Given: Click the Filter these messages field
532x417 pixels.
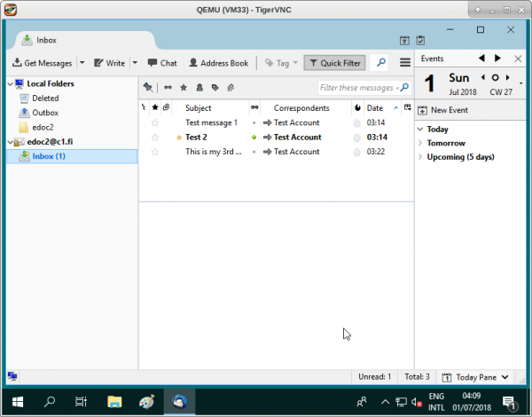Looking at the screenshot, I should tap(364, 88).
